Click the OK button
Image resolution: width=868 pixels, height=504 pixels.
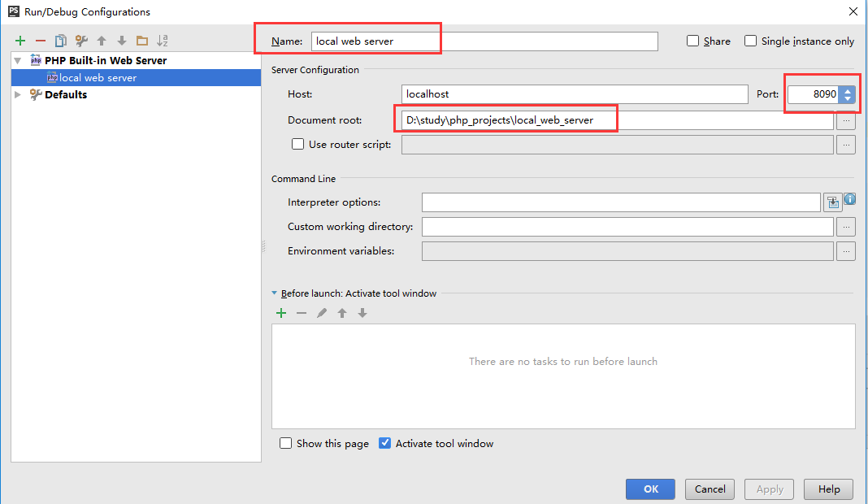point(650,489)
